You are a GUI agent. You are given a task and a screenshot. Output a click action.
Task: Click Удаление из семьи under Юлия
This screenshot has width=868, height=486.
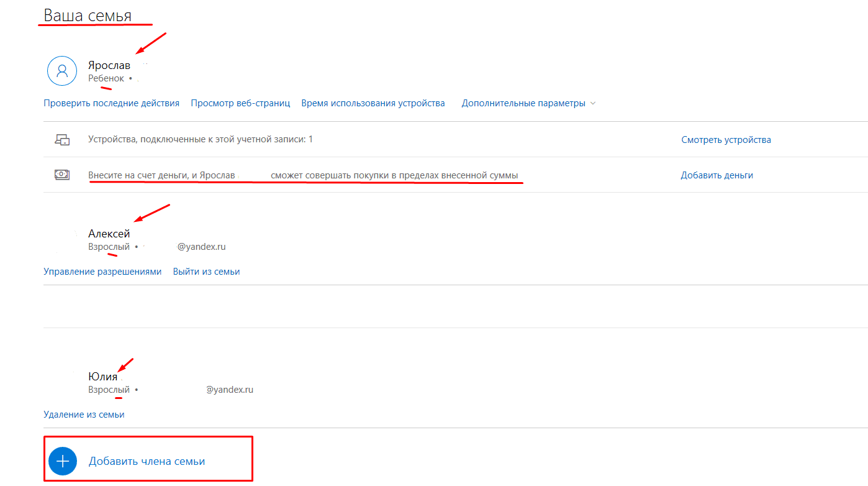[84, 415]
